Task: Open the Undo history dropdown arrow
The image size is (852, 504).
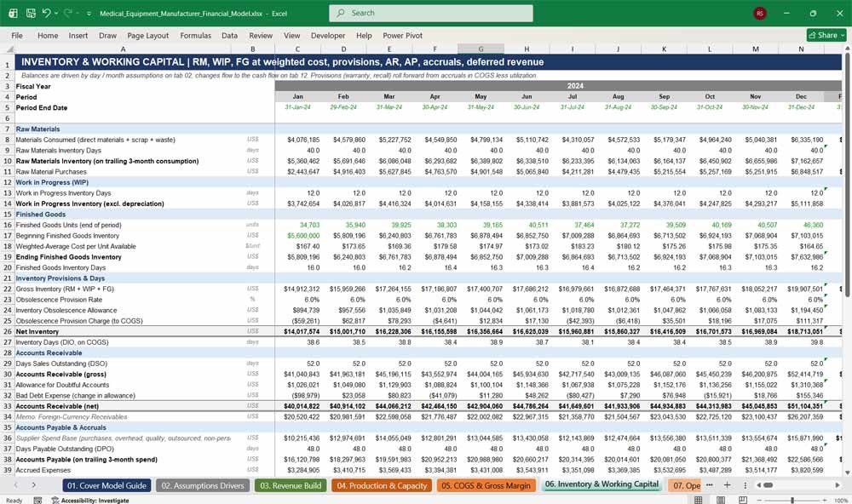Action: (56, 14)
